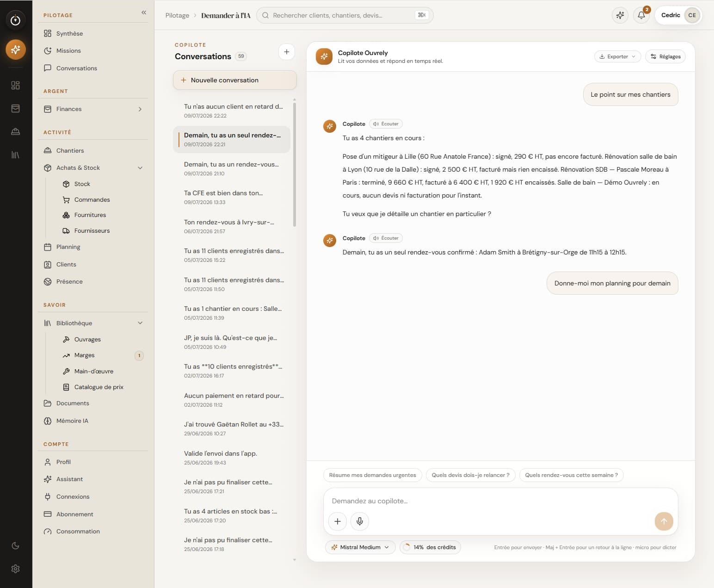This screenshot has width=714, height=588.
Task: Click the attachment plus icon in composer
Action: pos(338,521)
